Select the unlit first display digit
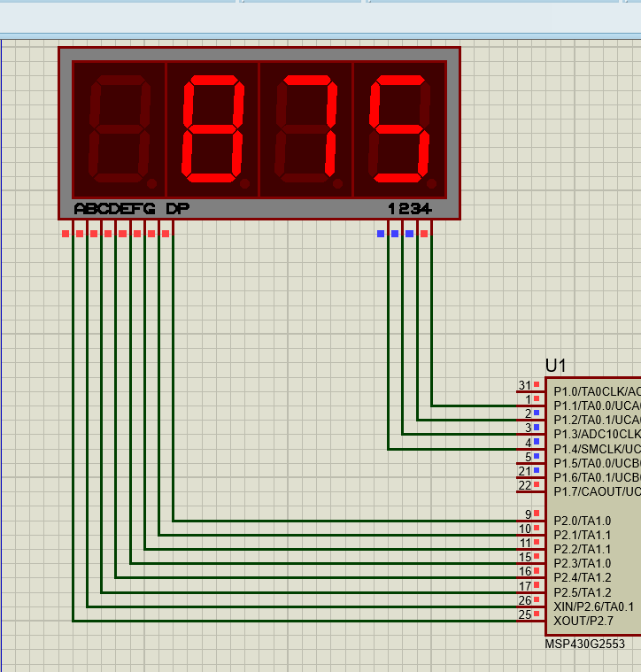This screenshot has height=672, width=641. pyautogui.click(x=120, y=129)
